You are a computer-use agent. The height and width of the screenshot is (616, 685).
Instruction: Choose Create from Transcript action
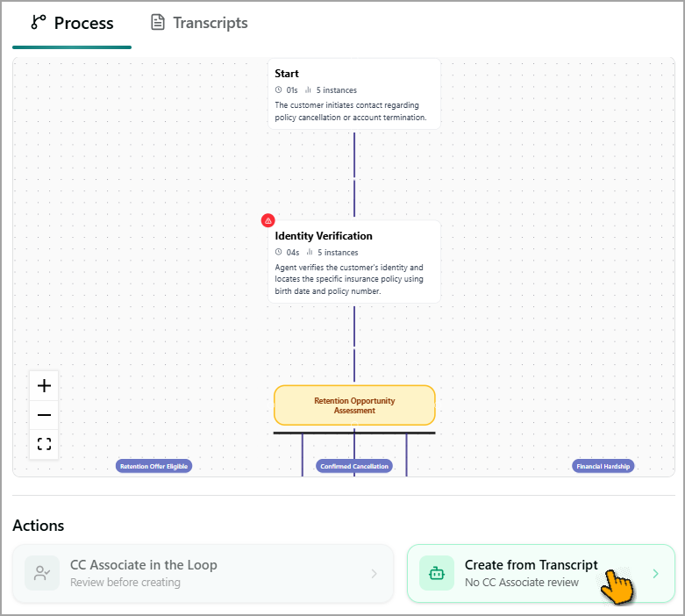point(541,573)
